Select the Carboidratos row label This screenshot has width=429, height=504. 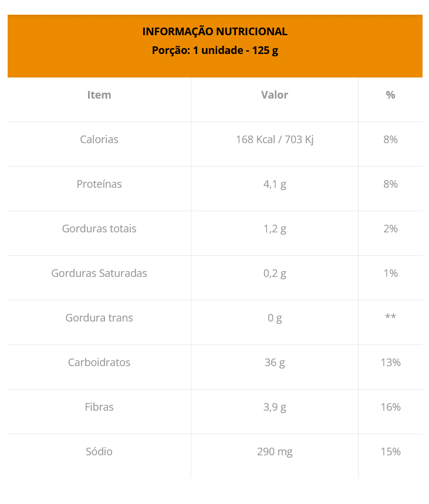[x=99, y=363]
